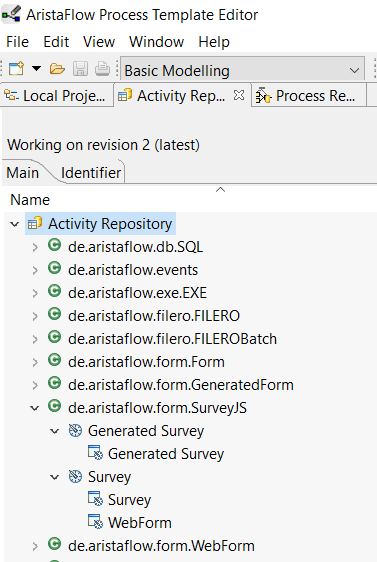Collapse the Generated Survey group
The image size is (377, 562).
tap(54, 431)
